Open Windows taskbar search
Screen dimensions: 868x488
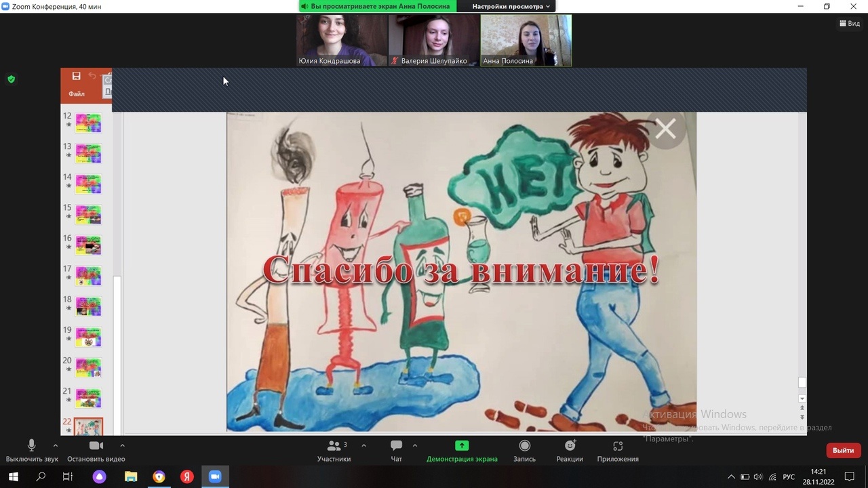41,476
